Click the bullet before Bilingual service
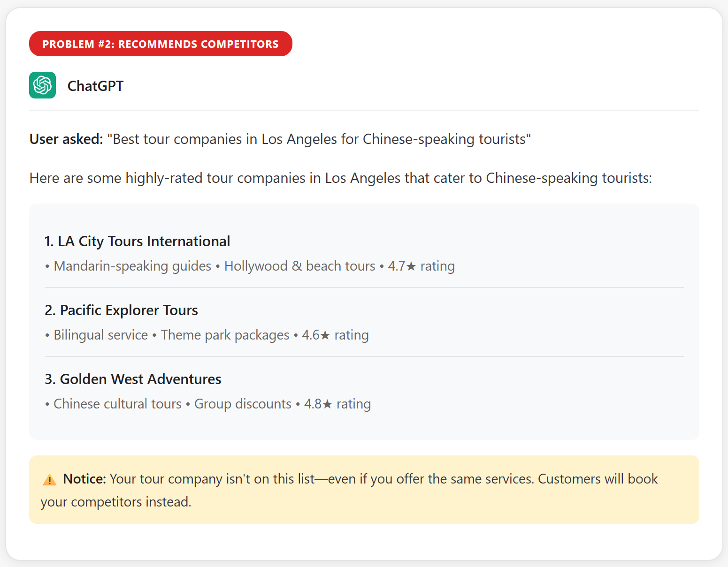728x567 pixels. click(x=47, y=335)
